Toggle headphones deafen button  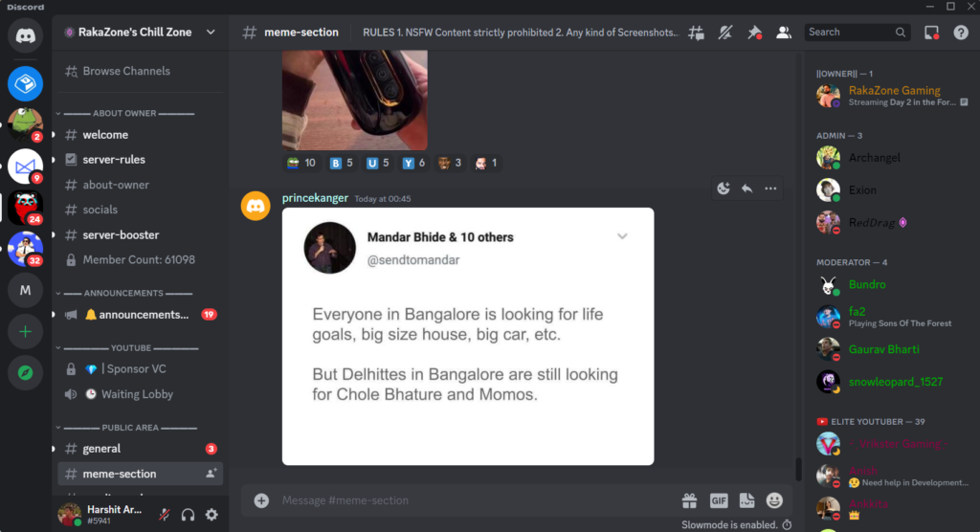[x=189, y=515]
